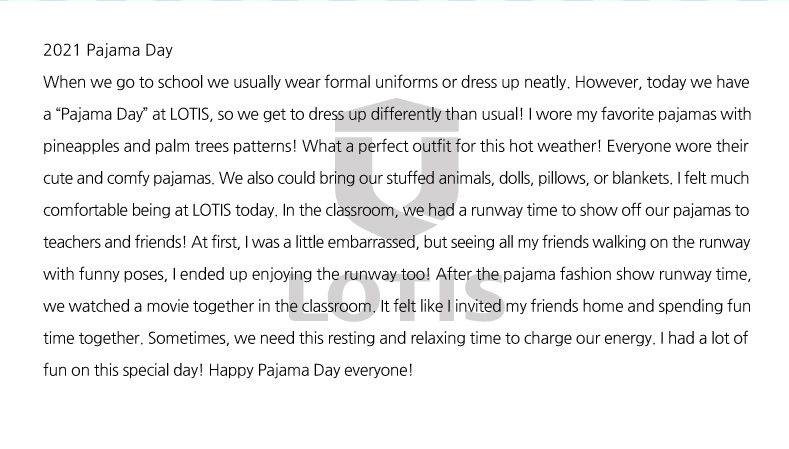
Task: Click the "2021 Pajama Day" title
Action: point(108,50)
